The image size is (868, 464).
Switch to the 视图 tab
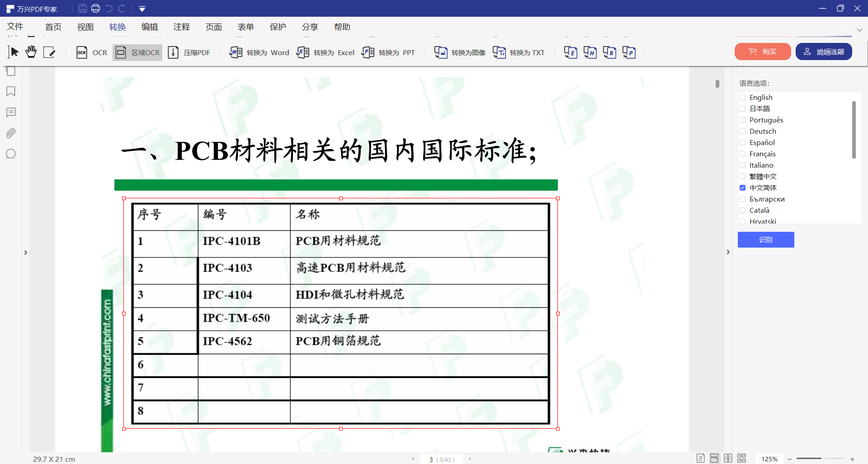[85, 27]
